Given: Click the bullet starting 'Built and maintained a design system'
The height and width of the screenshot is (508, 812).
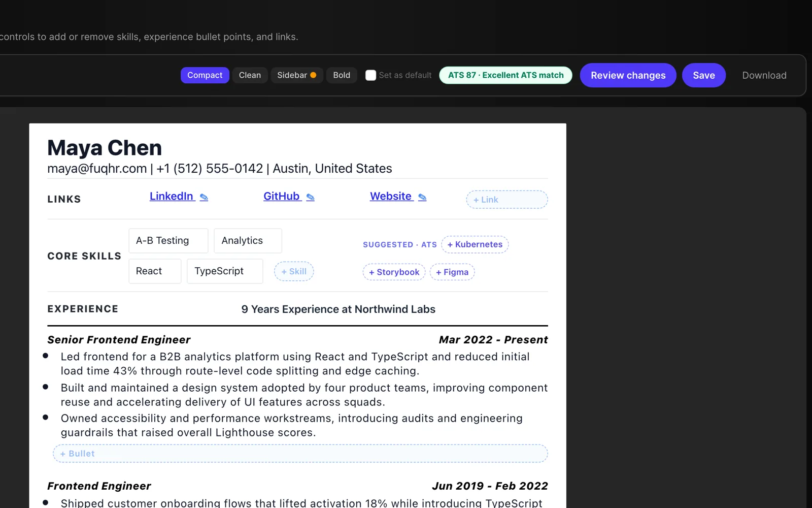Looking at the screenshot, I should pyautogui.click(x=304, y=395).
